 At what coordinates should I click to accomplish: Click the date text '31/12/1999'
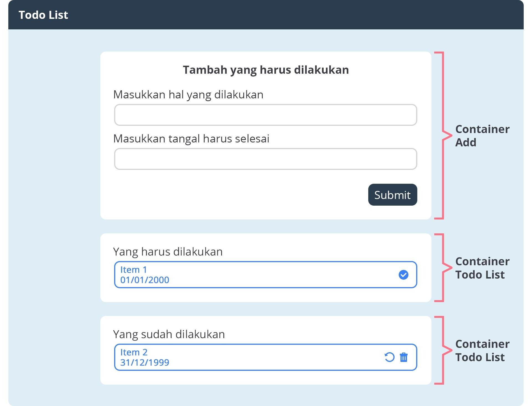145,362
